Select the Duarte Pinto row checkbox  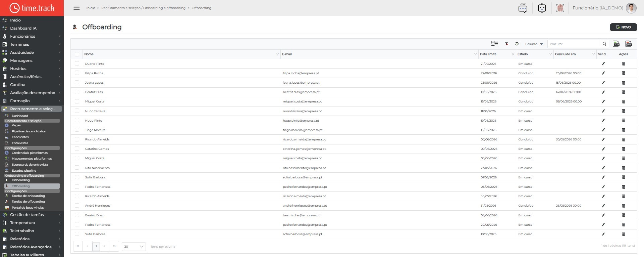pyautogui.click(x=77, y=63)
